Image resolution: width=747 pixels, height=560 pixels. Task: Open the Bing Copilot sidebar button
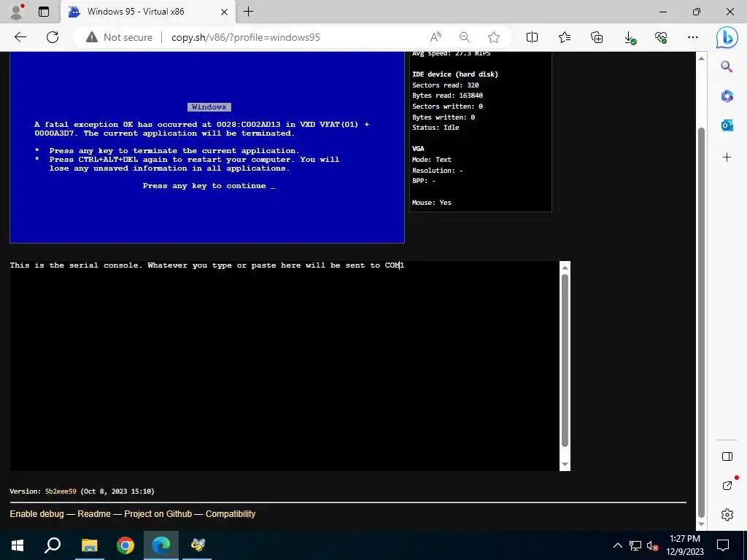(x=727, y=37)
